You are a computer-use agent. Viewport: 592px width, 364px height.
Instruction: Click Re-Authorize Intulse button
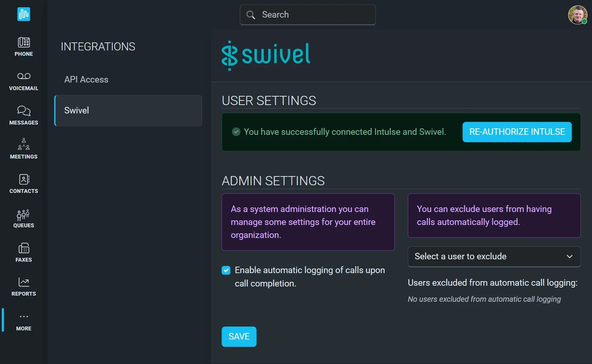[x=517, y=132]
